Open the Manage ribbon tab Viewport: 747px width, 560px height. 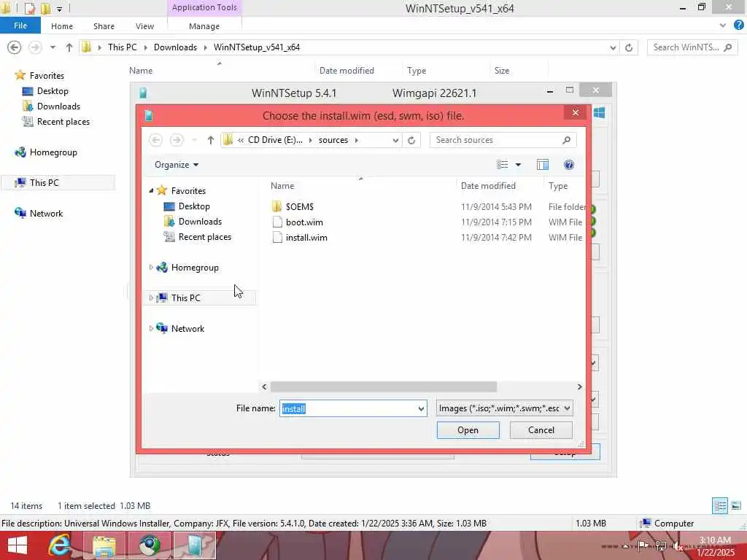pos(204,26)
